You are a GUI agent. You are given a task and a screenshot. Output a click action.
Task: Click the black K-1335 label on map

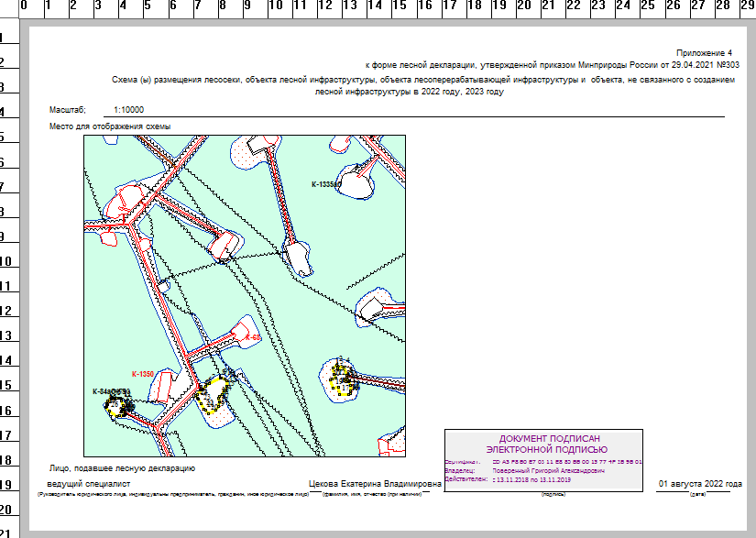tap(325, 184)
